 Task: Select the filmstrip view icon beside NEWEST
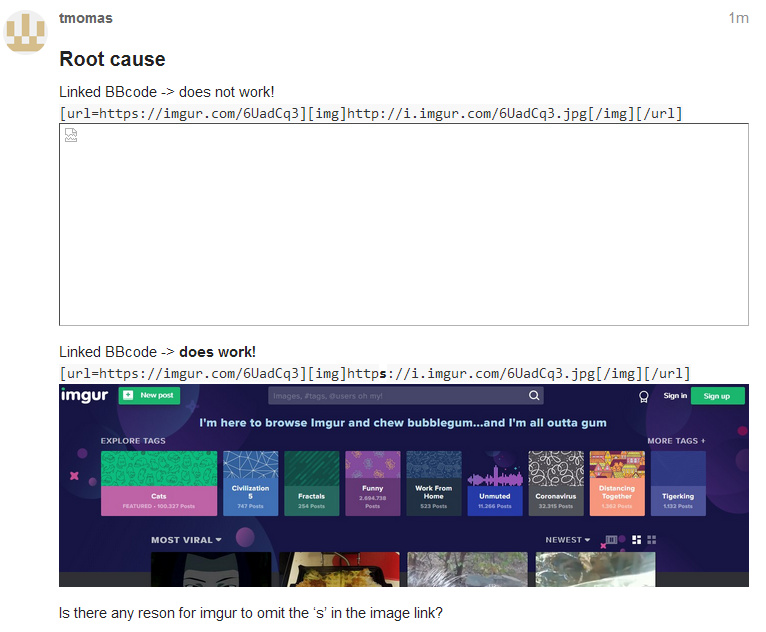[611, 540]
